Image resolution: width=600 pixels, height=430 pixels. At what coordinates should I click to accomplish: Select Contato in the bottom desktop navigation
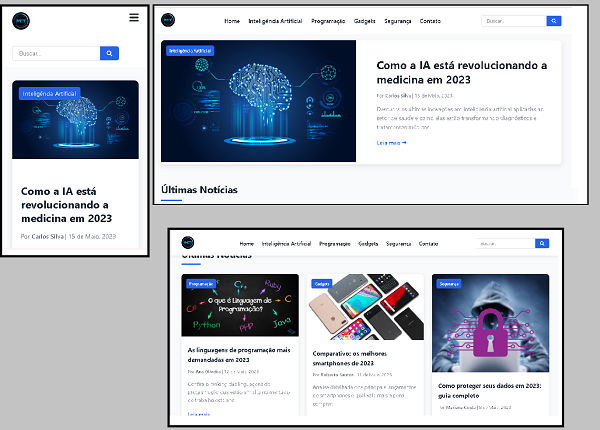point(428,244)
